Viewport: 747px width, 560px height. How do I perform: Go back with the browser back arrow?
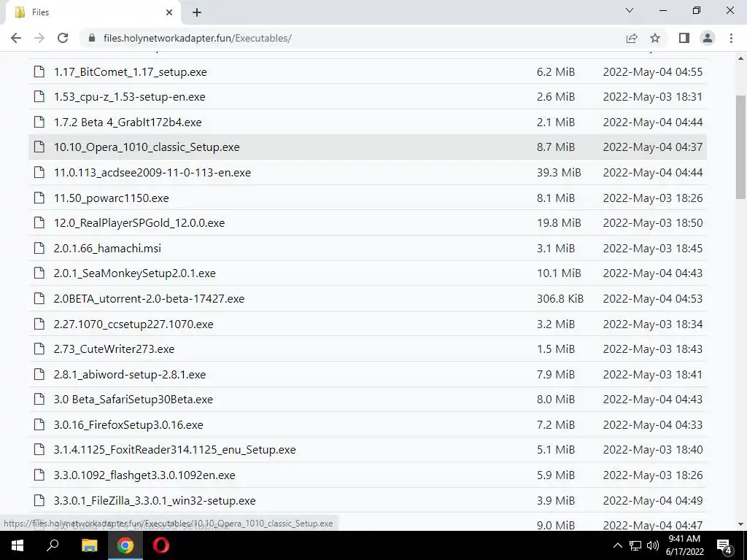[16, 38]
